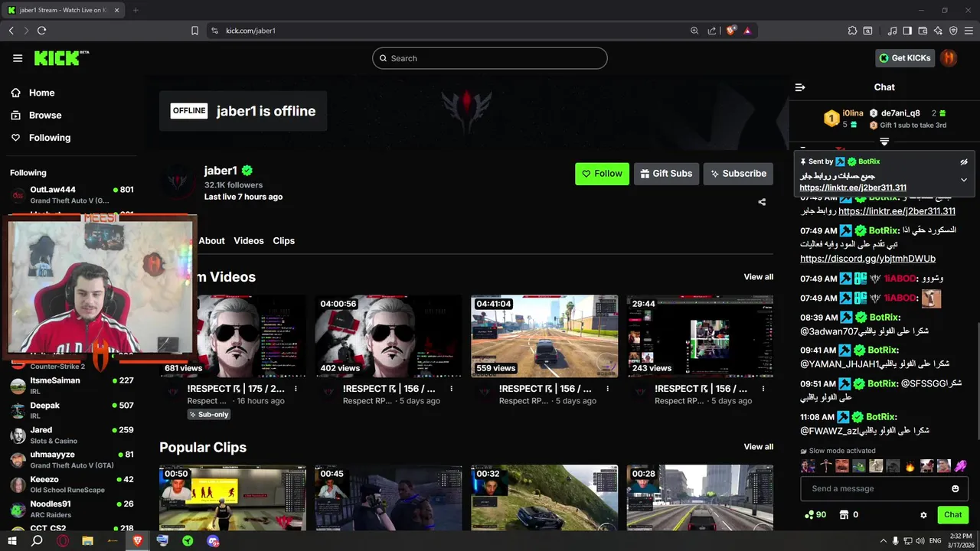The height and width of the screenshot is (551, 980).
Task: Open Keeezo followed channel
Action: pos(71,484)
